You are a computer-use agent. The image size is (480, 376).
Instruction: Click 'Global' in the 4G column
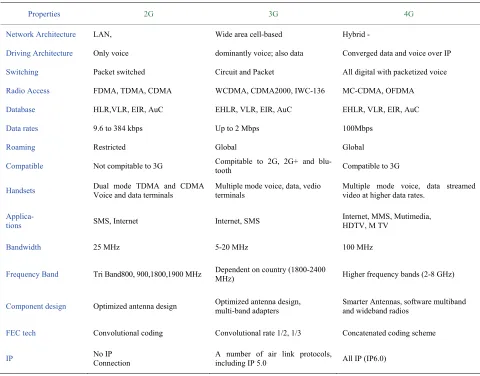pyautogui.click(x=353, y=147)
